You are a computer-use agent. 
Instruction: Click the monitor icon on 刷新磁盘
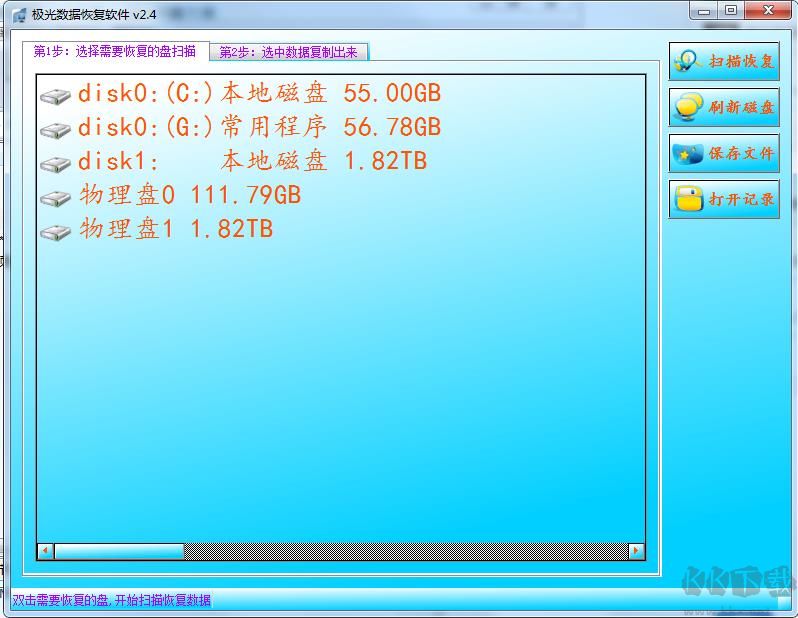[x=688, y=107]
